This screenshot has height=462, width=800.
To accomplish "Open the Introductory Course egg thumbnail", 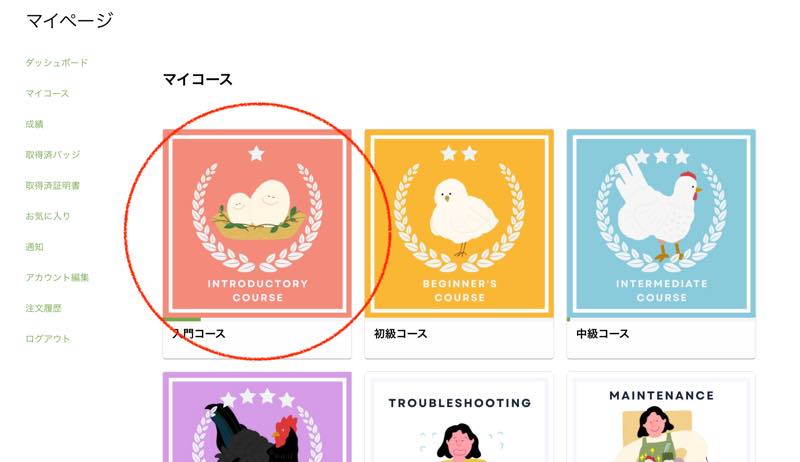I will (257, 223).
